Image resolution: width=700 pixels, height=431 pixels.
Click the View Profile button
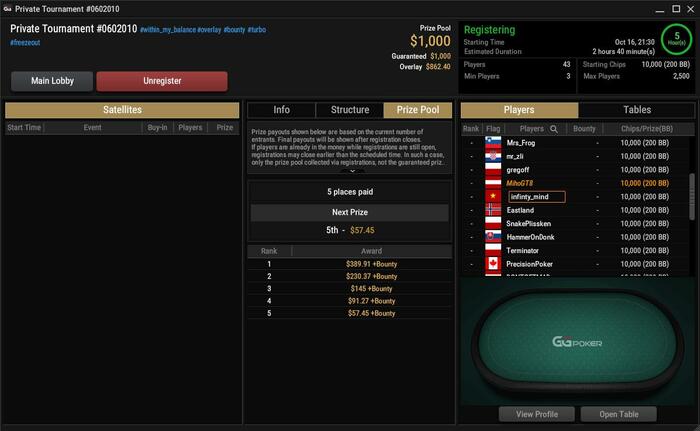[x=537, y=414]
